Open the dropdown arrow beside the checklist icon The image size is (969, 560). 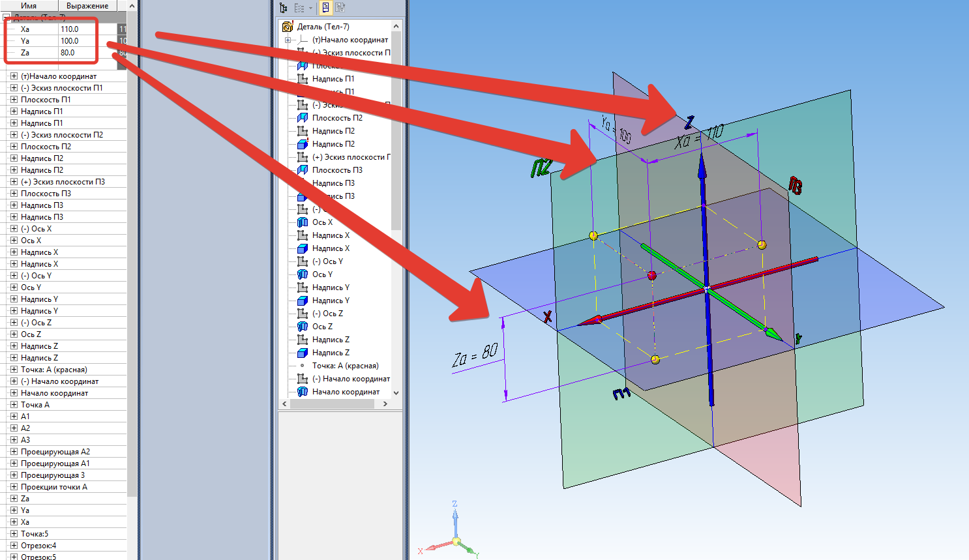310,8
